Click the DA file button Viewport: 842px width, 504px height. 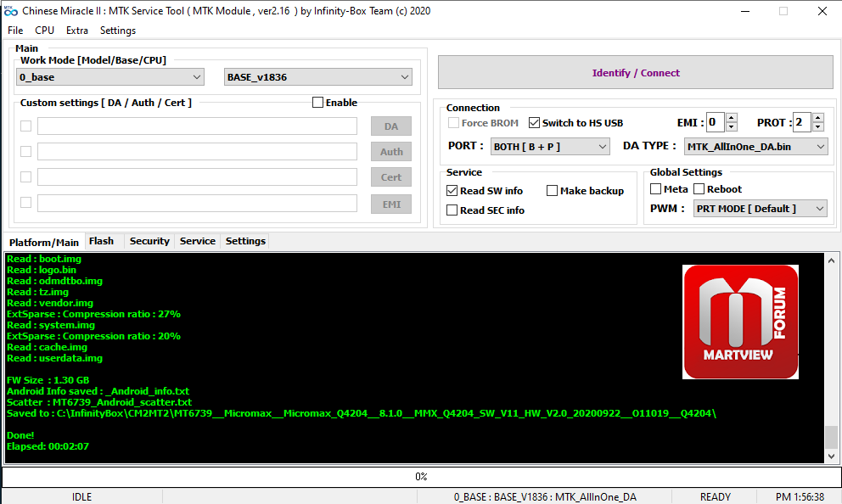[391, 126]
